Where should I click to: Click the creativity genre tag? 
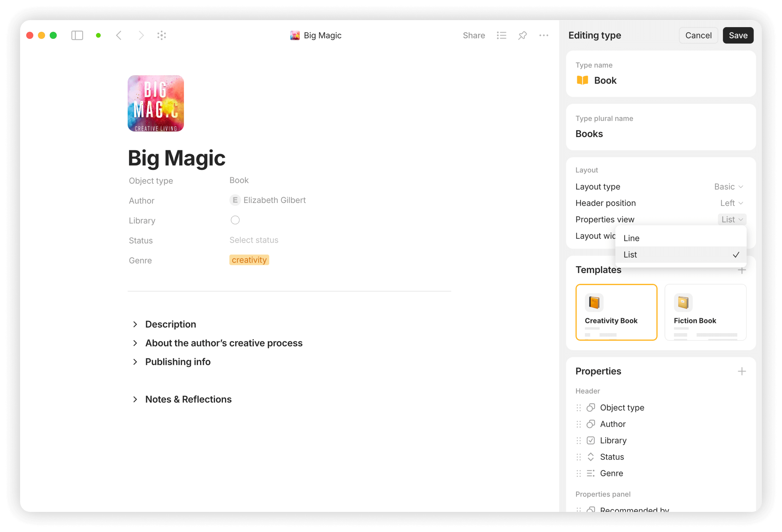pyautogui.click(x=249, y=260)
